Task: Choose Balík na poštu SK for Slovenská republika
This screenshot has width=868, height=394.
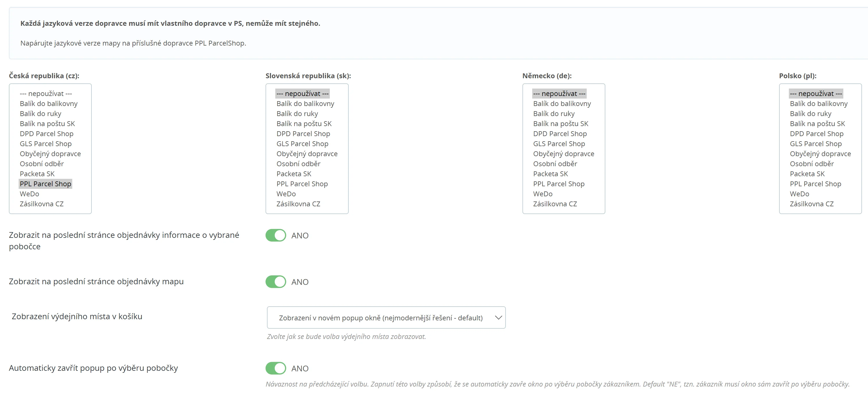Action: point(304,124)
